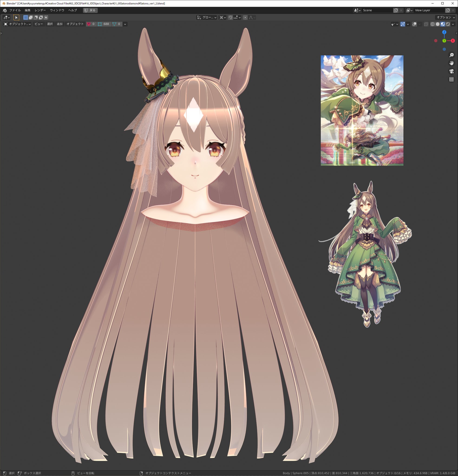This screenshot has width=458, height=476.
Task: Open the 編集 menu
Action: point(28,10)
